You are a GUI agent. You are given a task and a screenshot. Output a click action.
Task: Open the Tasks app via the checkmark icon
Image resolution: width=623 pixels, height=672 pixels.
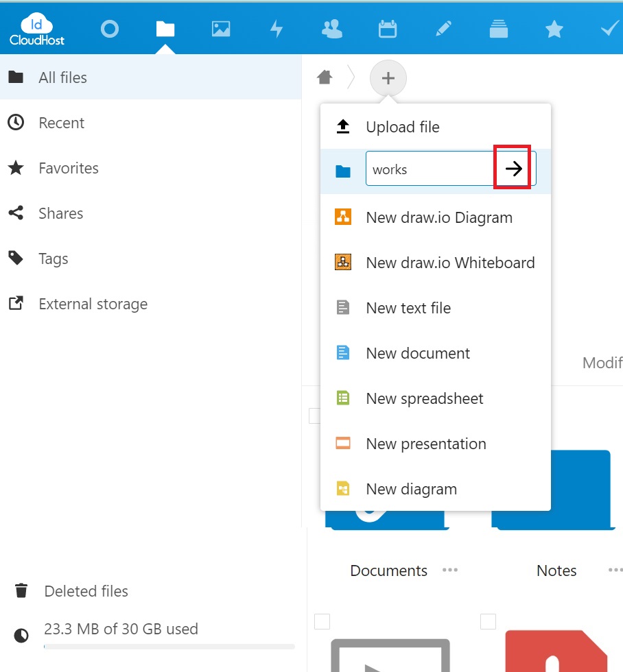pos(609,28)
